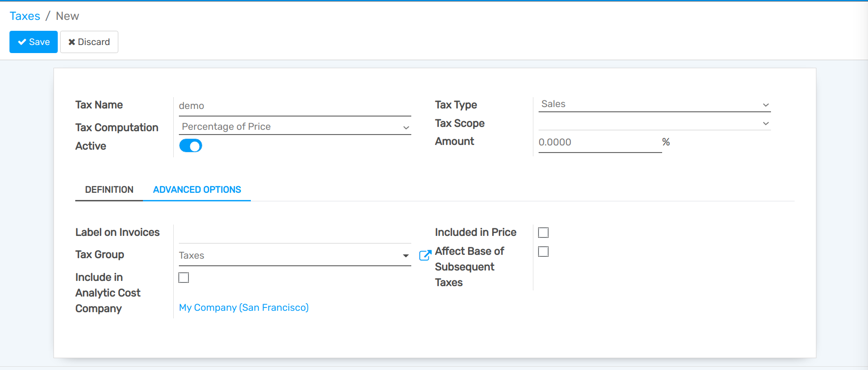
Task: Discard the new tax record
Action: [x=89, y=42]
